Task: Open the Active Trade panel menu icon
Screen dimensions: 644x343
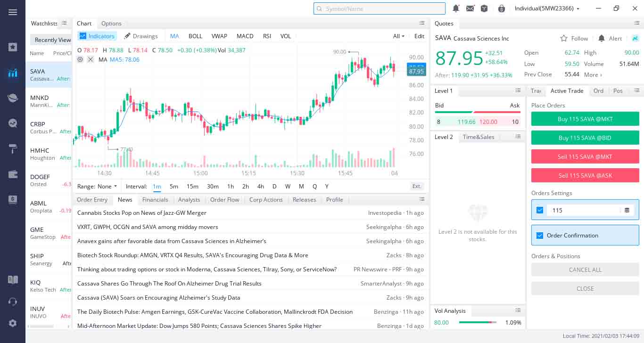Action: [x=637, y=90]
